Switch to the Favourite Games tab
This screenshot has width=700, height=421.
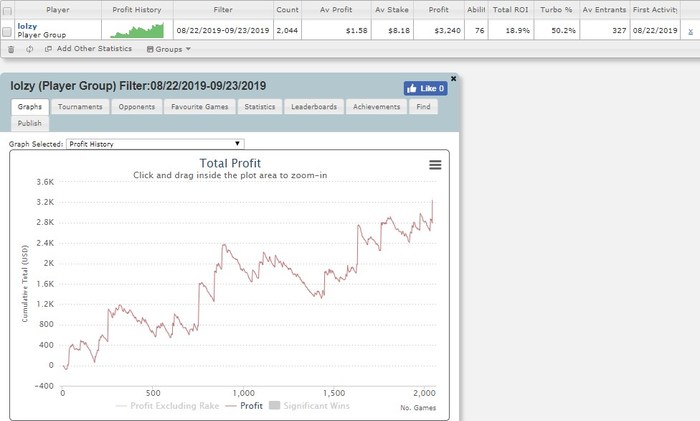point(200,107)
